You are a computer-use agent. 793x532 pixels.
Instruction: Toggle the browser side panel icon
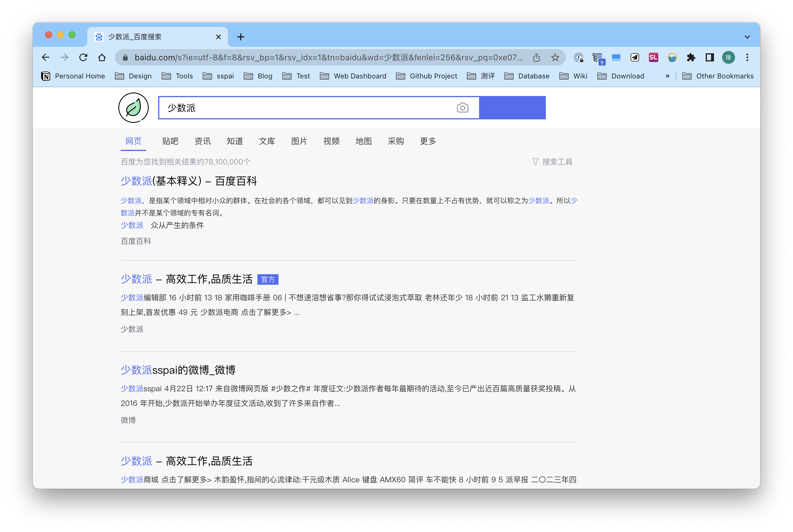coord(709,57)
